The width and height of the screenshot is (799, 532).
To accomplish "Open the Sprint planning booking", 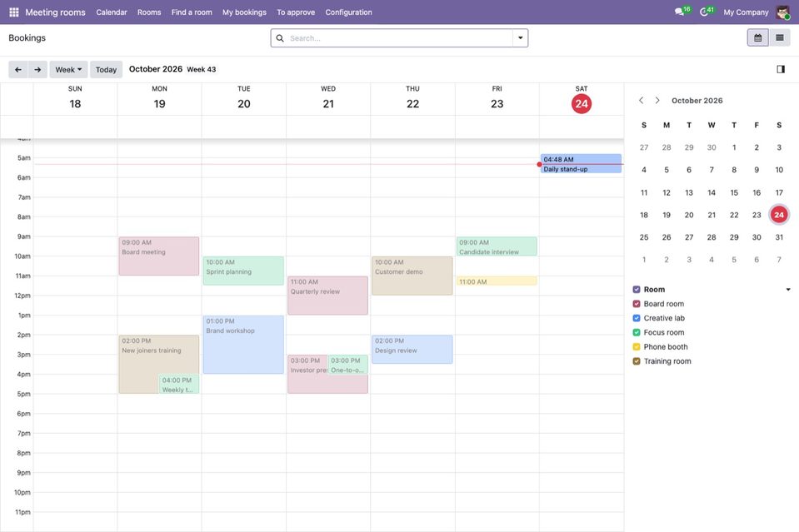I will tap(243, 271).
